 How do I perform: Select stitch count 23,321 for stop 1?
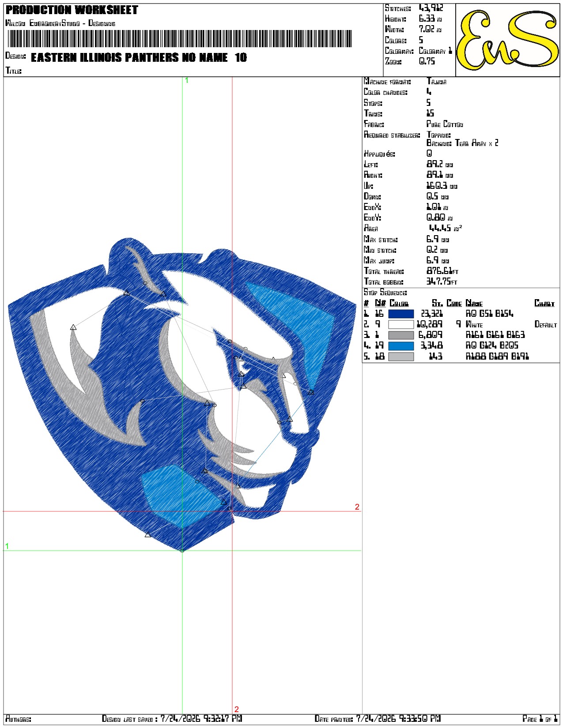[x=431, y=314]
